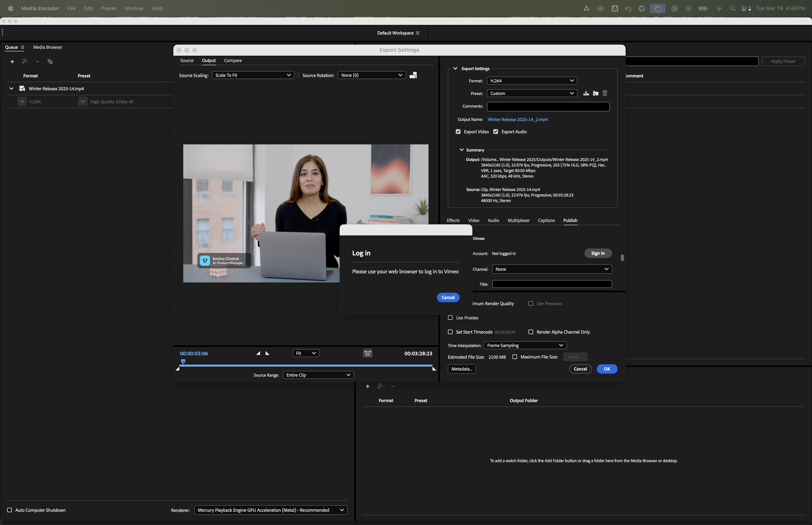Click the save preset icon

click(x=586, y=93)
